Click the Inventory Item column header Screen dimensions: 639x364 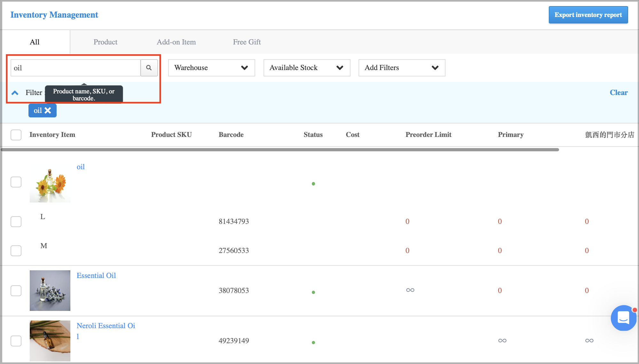(52, 135)
